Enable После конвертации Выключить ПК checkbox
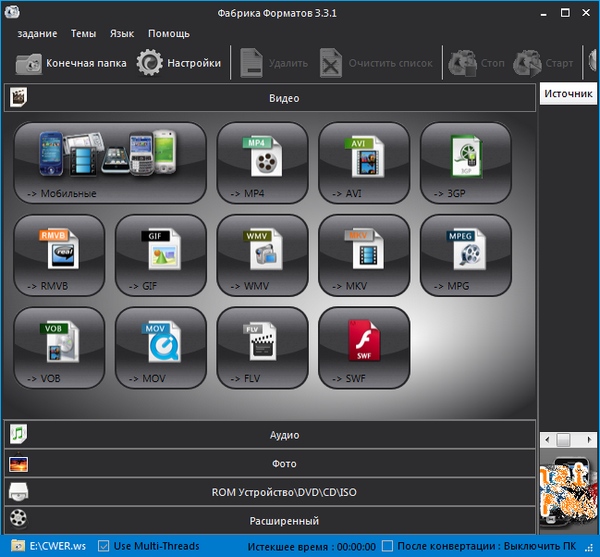 tap(387, 547)
